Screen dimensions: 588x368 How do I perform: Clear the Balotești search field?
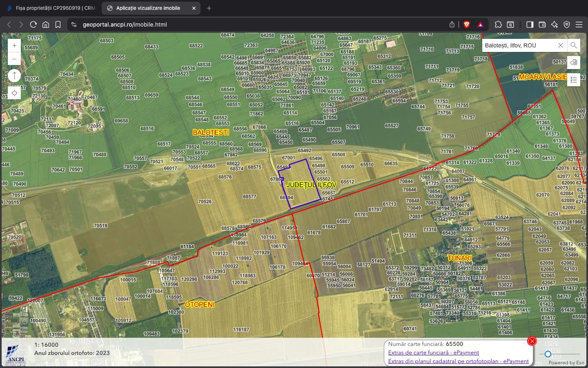point(560,45)
